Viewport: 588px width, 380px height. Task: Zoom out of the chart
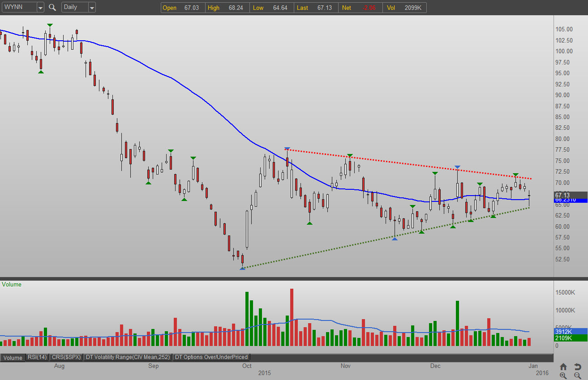coord(578,376)
